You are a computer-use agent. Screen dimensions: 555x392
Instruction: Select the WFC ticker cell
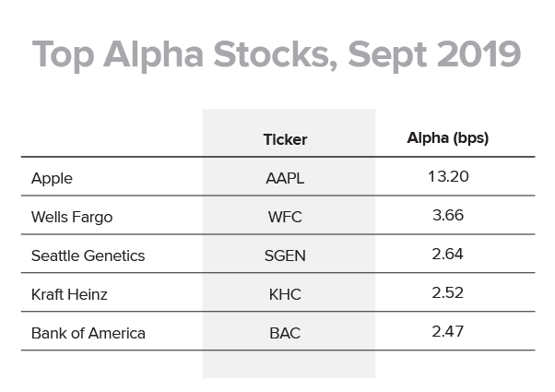[285, 217]
